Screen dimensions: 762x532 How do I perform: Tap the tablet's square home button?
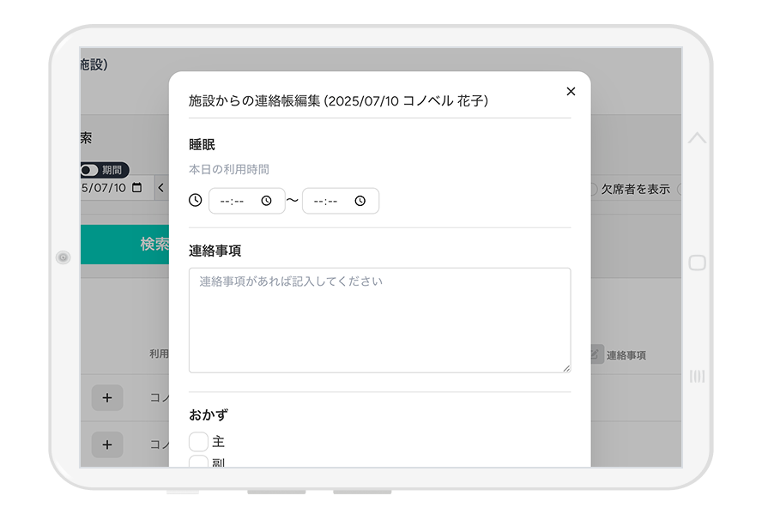698,263
